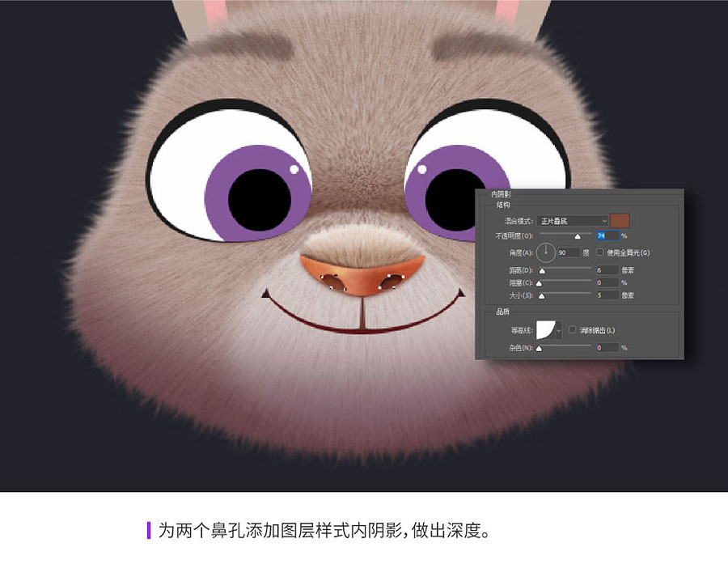The height and width of the screenshot is (564, 728).
Task: Click the 阻塞 choke percentage input field
Action: pyautogui.click(x=607, y=282)
